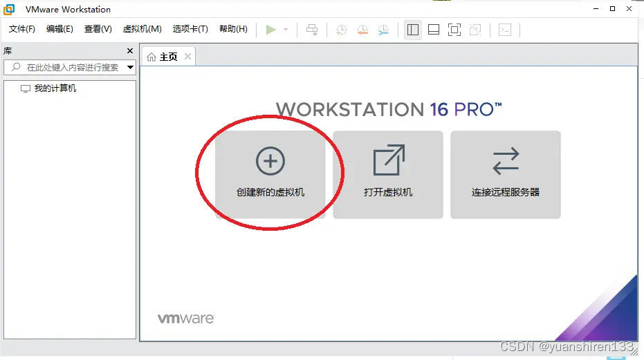Enter full screen mode icon
644x360 pixels.
454,30
